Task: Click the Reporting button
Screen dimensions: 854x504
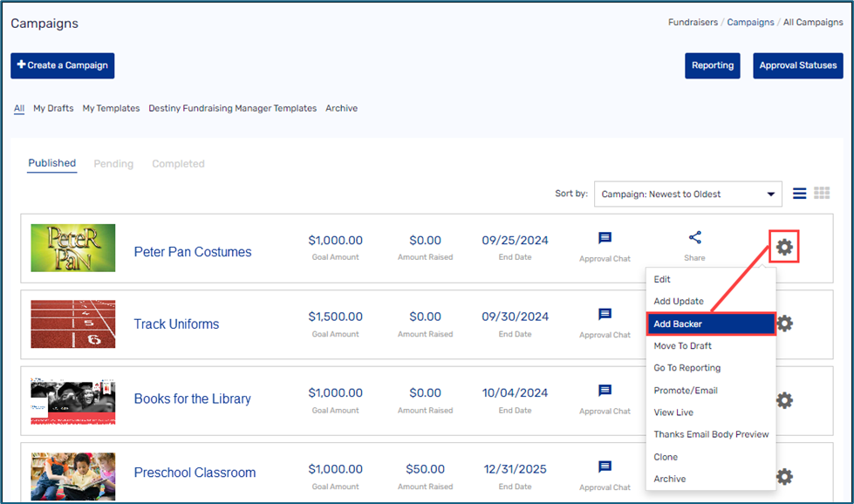Action: 712,65
